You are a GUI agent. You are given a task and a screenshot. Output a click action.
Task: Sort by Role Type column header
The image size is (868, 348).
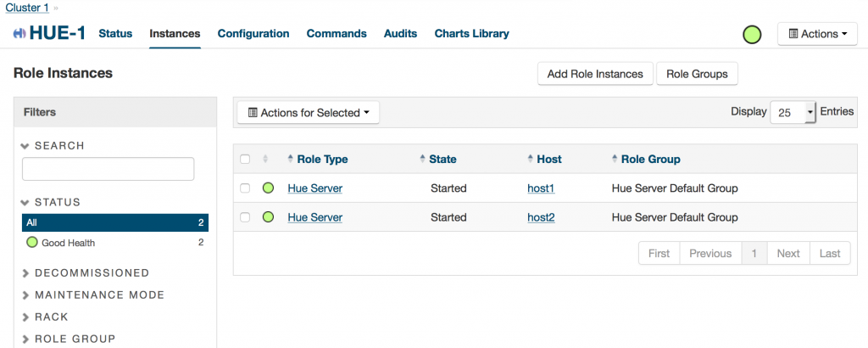[x=322, y=159]
